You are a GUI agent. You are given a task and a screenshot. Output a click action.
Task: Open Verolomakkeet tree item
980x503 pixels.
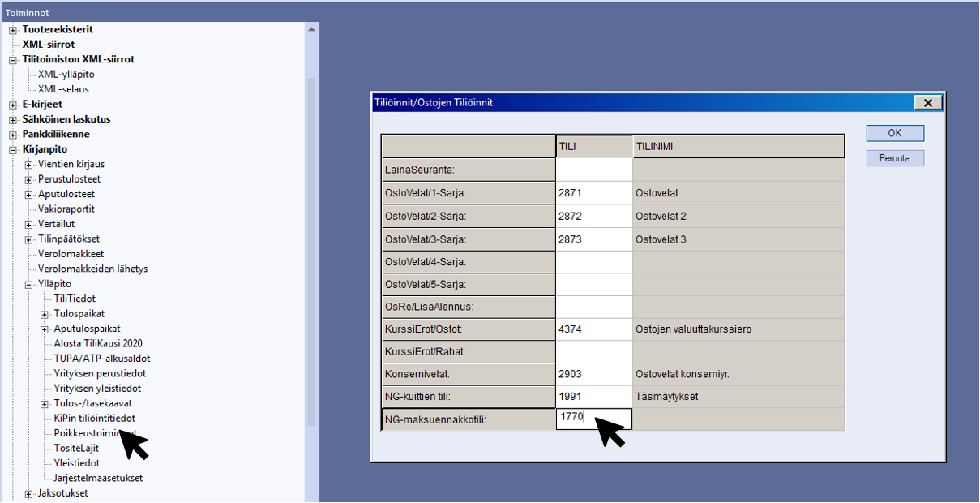(71, 254)
